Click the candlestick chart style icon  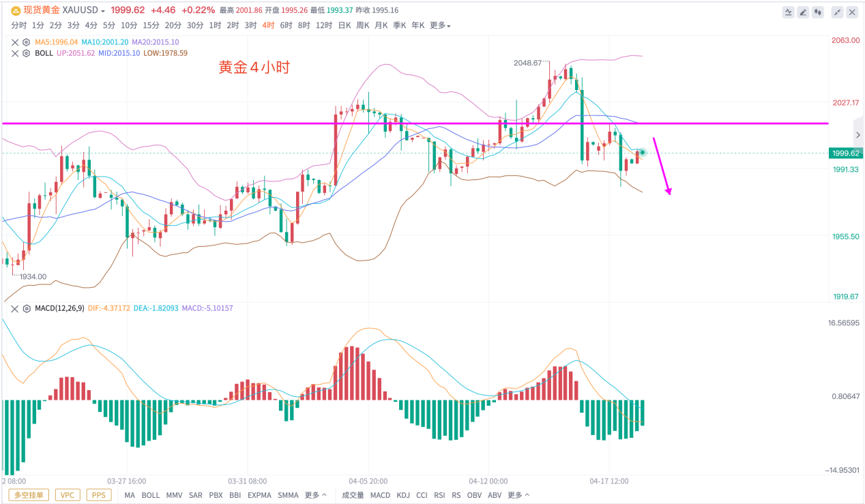tap(819, 12)
